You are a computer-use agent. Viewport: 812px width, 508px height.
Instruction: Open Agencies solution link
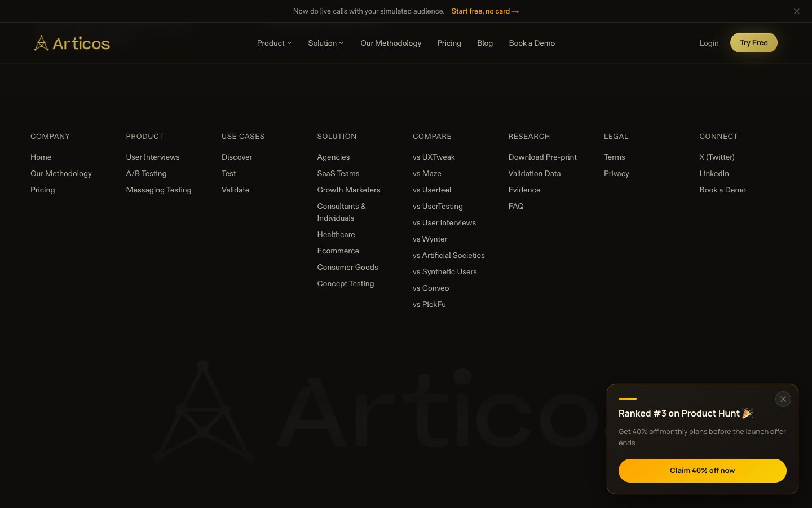point(333,157)
